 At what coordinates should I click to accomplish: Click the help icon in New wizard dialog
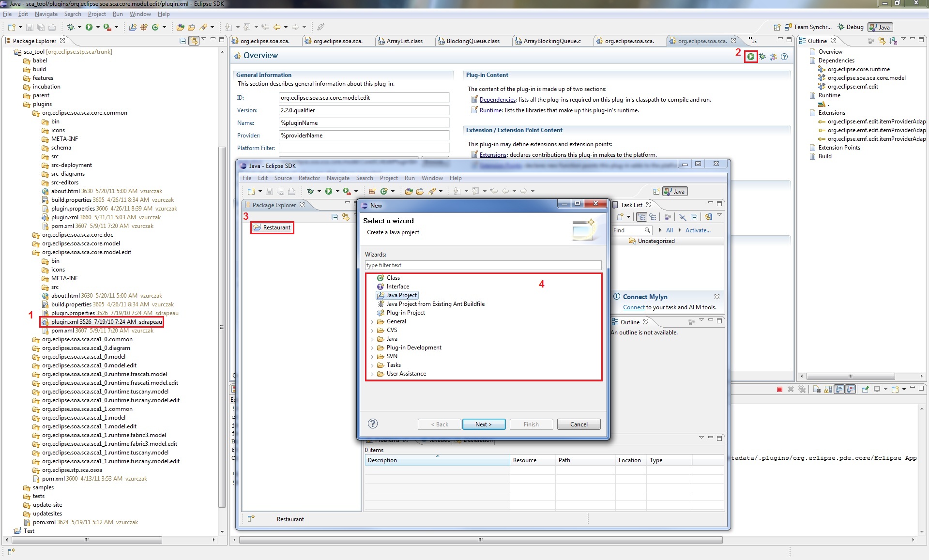[373, 424]
